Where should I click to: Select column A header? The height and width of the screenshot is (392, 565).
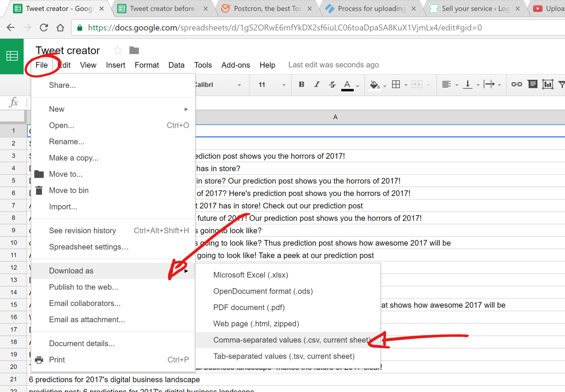pos(335,117)
